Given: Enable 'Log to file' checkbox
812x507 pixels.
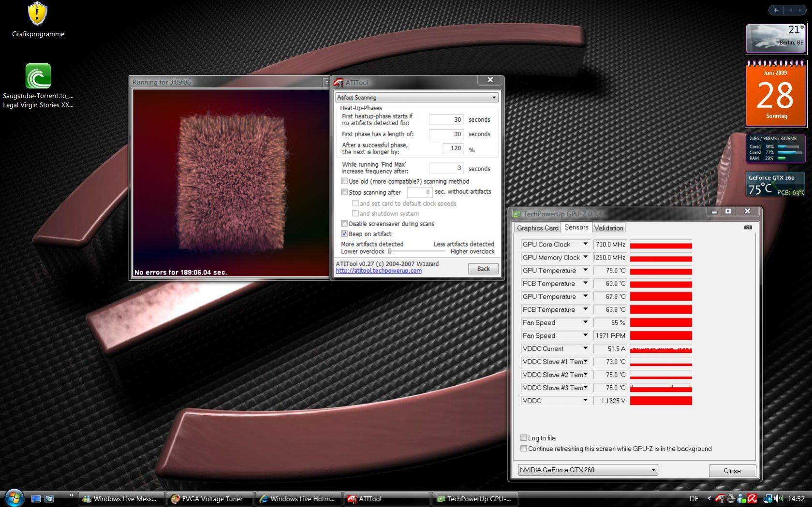Looking at the screenshot, I should click(523, 438).
